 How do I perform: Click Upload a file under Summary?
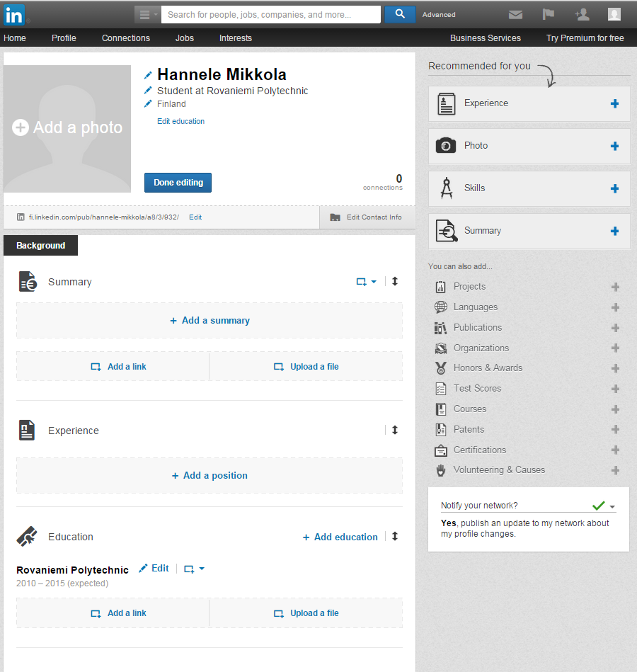click(x=306, y=366)
